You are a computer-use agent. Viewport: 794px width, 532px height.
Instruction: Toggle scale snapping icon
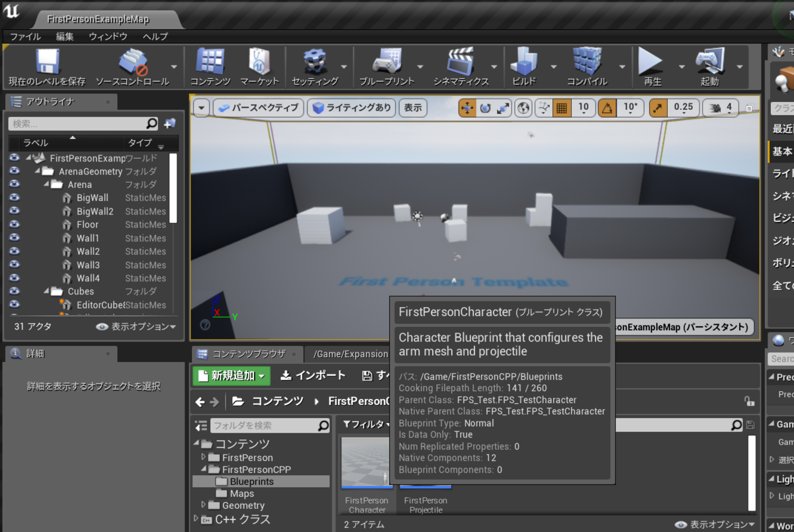click(658, 108)
